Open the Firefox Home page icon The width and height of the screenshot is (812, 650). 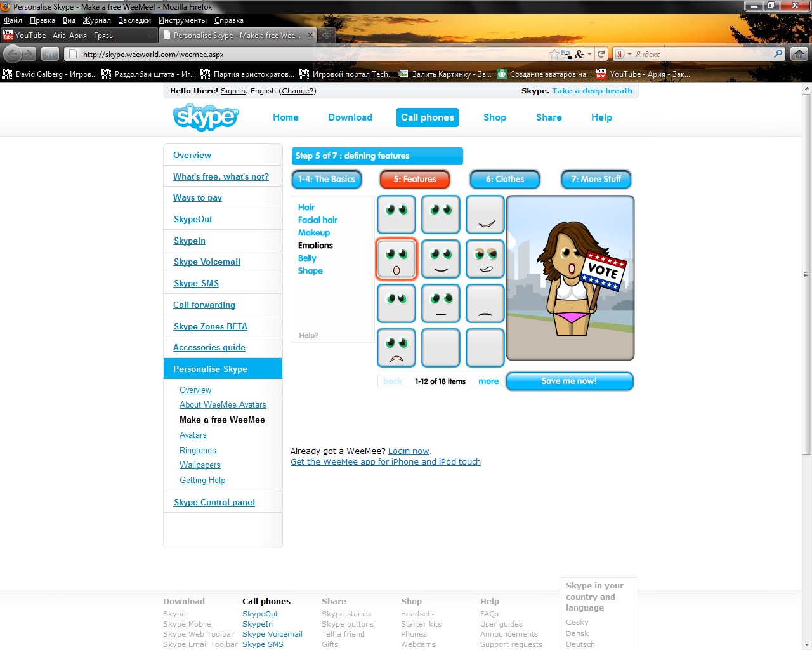800,54
